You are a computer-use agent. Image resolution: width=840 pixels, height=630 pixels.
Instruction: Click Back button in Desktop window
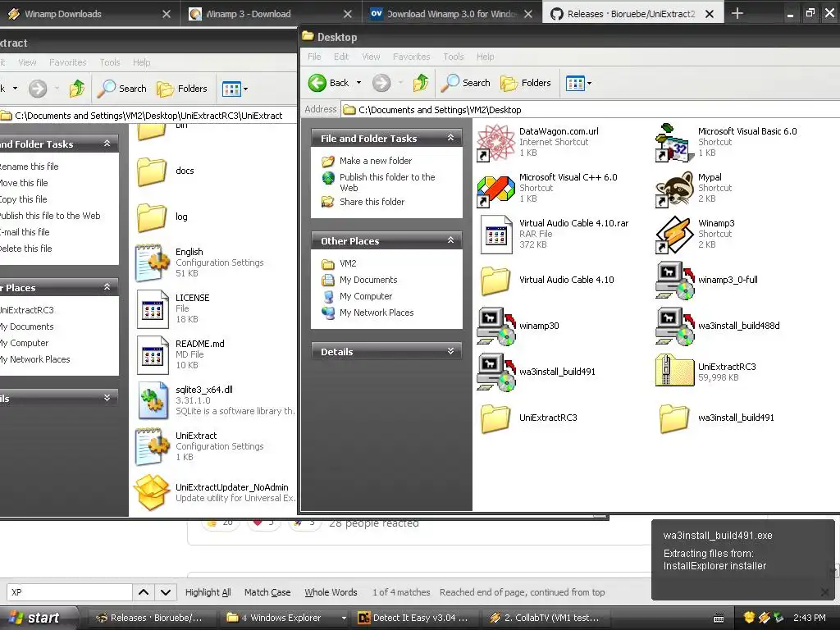click(329, 83)
